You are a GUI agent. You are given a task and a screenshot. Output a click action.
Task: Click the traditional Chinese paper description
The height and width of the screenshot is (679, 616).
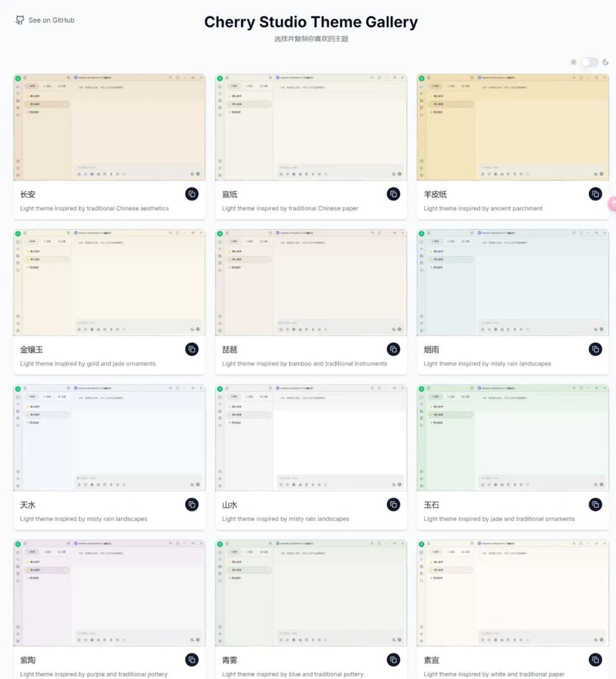[290, 208]
